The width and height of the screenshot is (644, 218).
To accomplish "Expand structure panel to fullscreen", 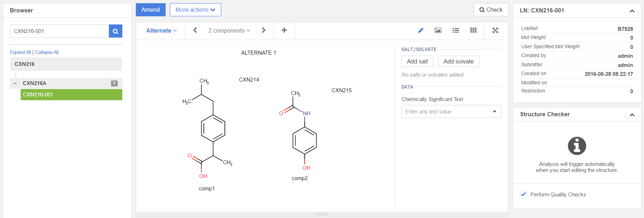I will (x=495, y=30).
